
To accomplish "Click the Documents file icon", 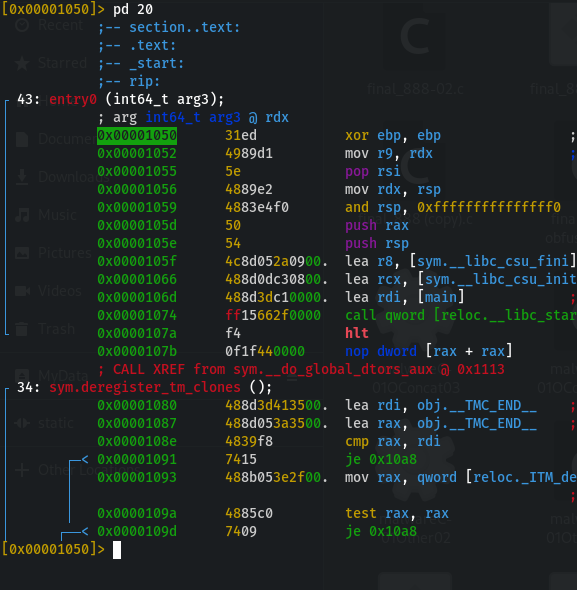I will click(x=22, y=139).
